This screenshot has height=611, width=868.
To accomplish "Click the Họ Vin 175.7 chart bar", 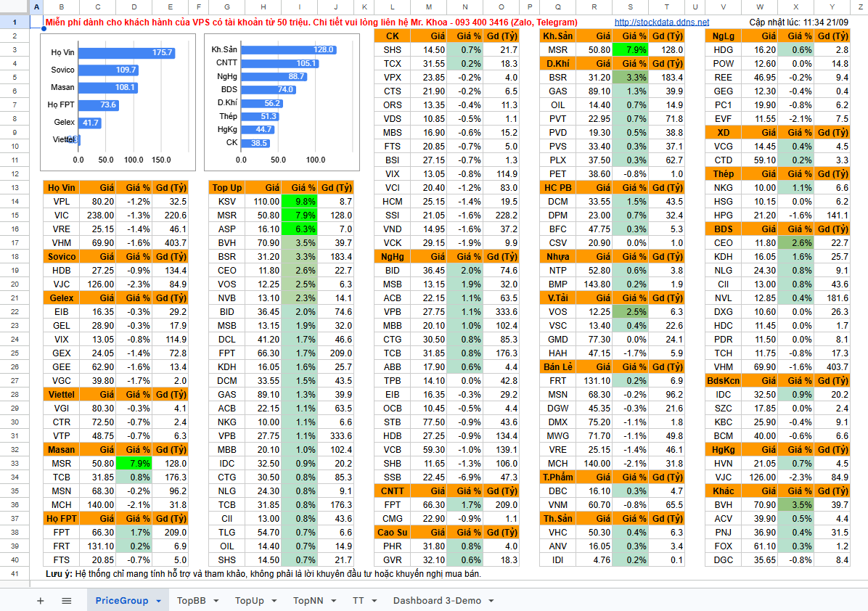I will [127, 52].
